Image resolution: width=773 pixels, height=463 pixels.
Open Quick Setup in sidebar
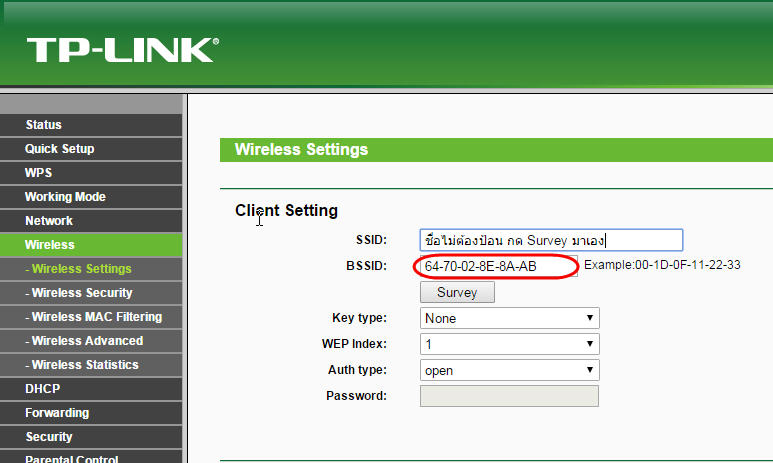(91, 149)
